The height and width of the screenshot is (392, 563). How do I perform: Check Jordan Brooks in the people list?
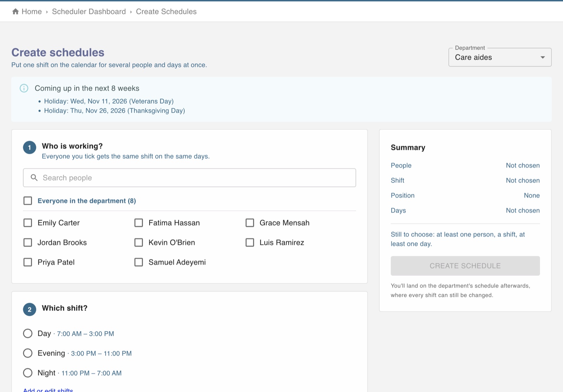tap(28, 242)
